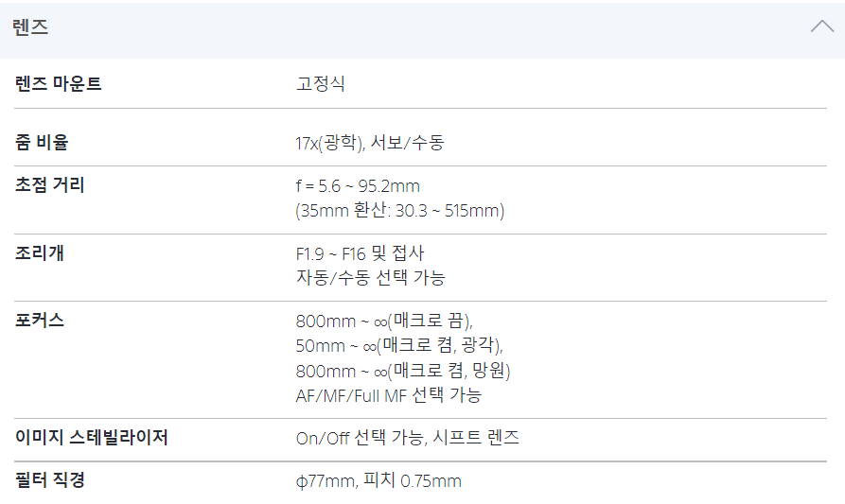Select the 포커스 row label
Screen dimensions: 845x504
[40, 321]
